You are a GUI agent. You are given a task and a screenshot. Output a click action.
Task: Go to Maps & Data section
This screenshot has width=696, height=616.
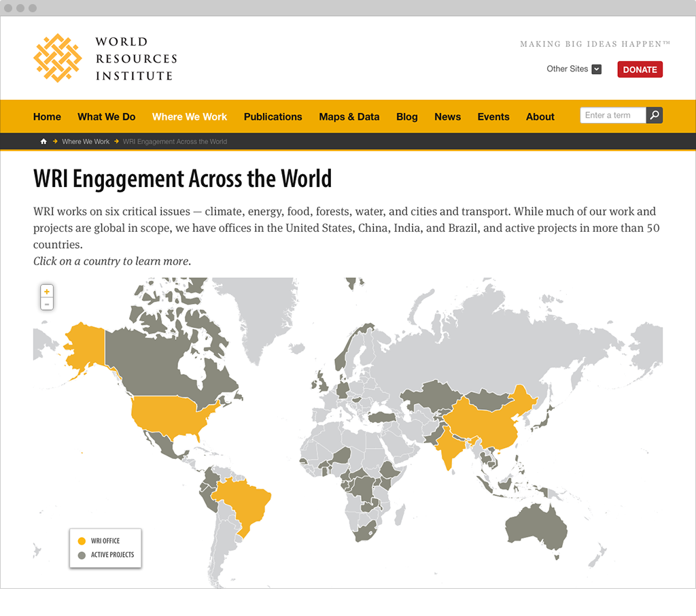pos(349,117)
